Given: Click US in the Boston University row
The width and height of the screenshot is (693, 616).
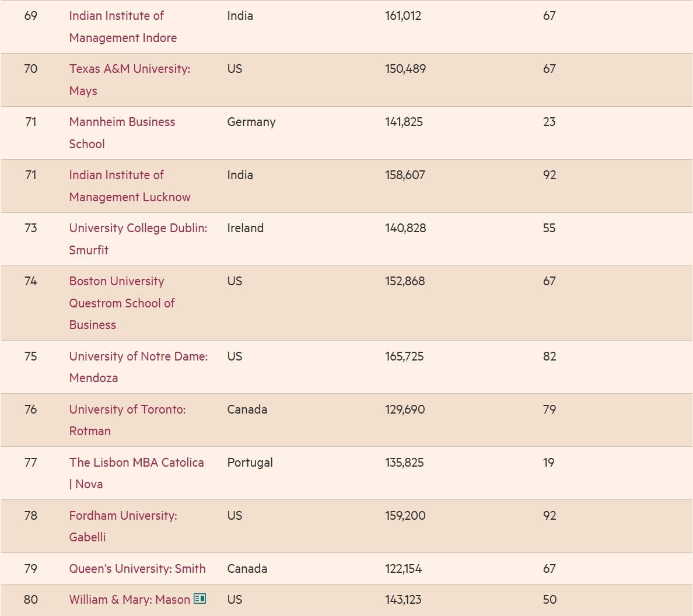Looking at the screenshot, I should coord(235,281).
